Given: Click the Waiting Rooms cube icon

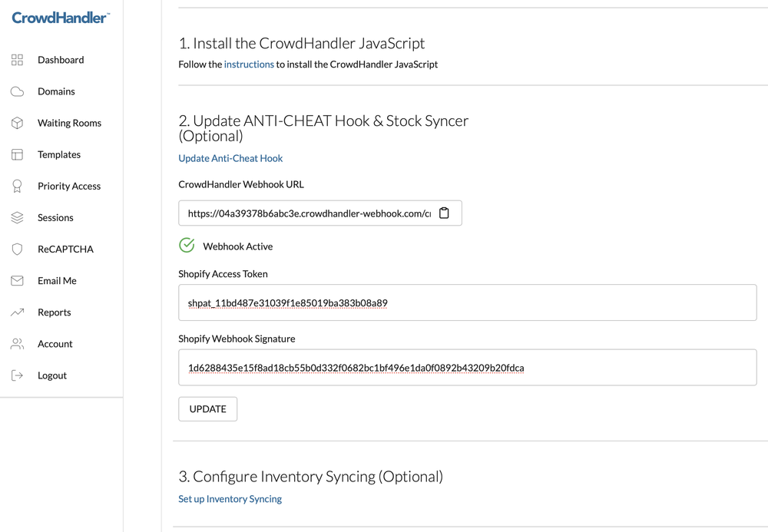Looking at the screenshot, I should coord(17,123).
